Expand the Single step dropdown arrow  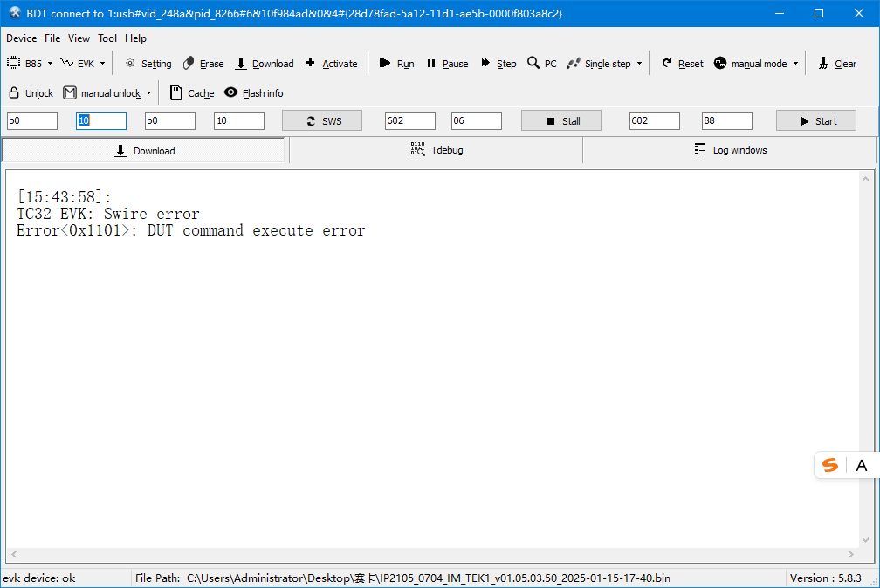pos(639,64)
